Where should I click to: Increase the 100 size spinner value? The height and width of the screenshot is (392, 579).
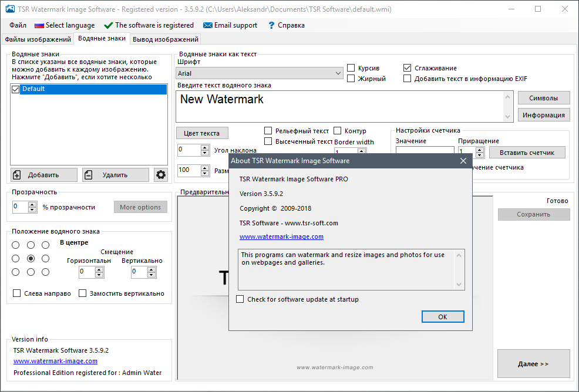[x=205, y=168]
